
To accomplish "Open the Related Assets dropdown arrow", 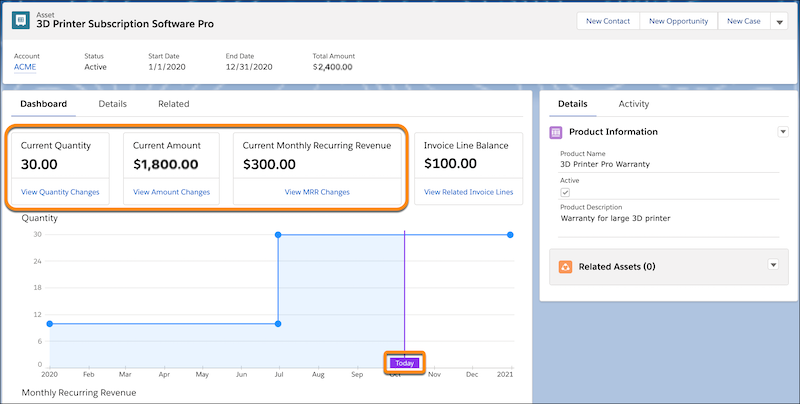I will pyautogui.click(x=773, y=265).
